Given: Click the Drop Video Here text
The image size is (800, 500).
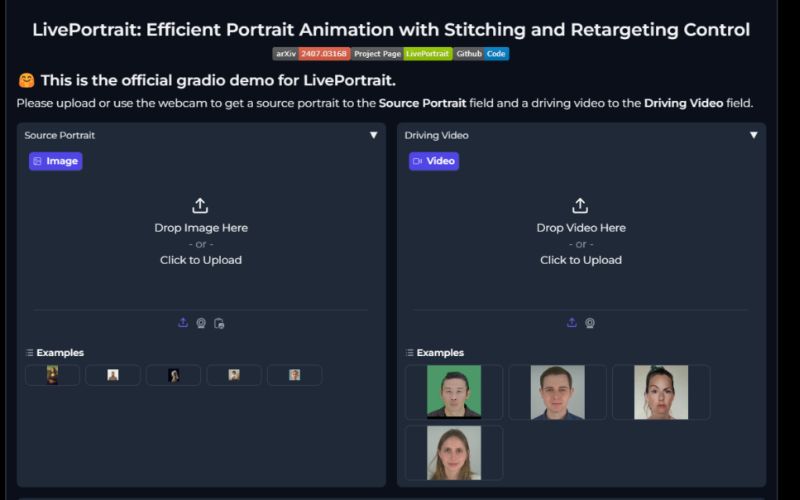Looking at the screenshot, I should coord(581,228).
